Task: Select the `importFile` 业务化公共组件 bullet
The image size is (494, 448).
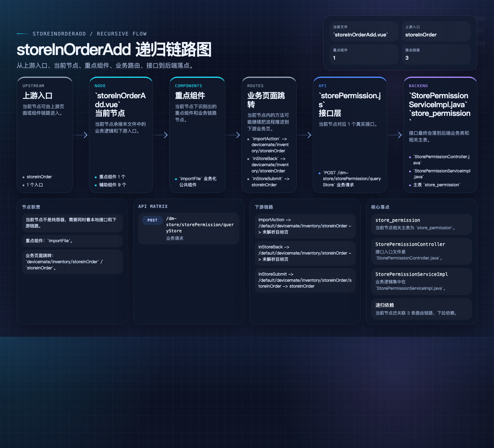Action: (196, 182)
